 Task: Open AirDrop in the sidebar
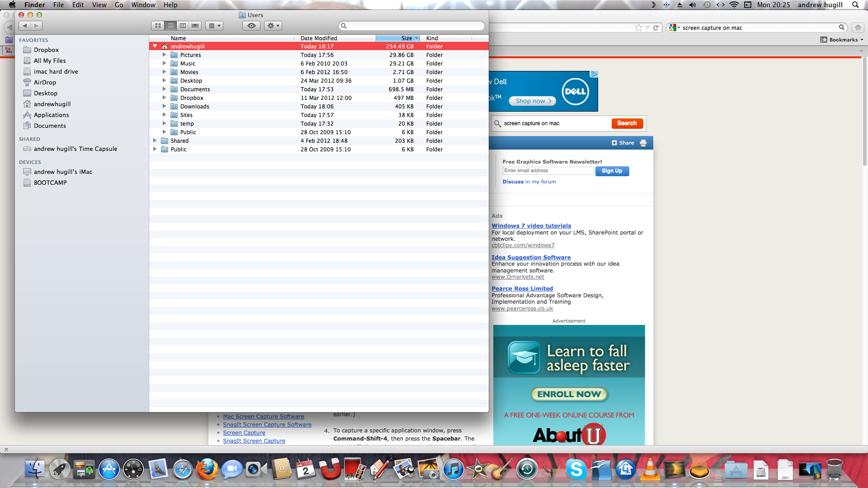[x=45, y=82]
